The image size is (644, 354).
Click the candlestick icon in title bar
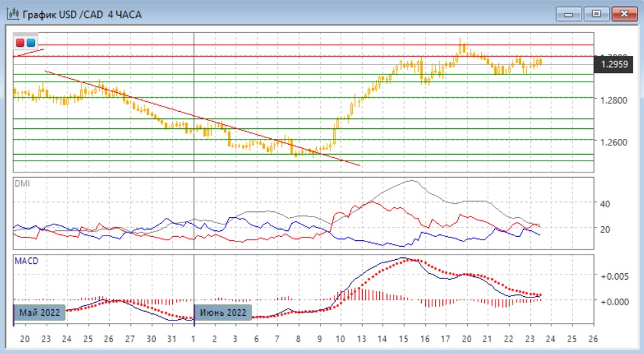12,14
